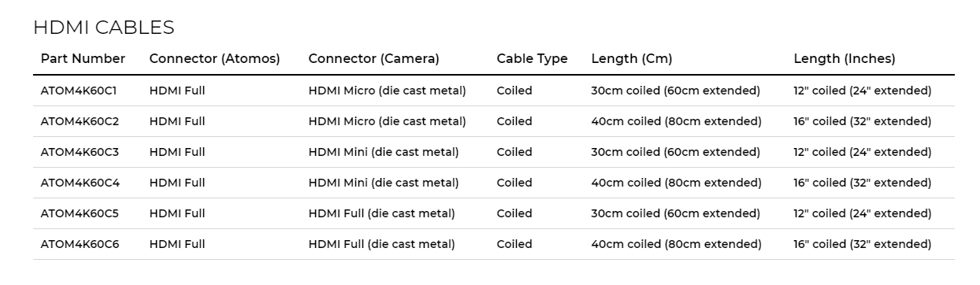Click HDMI Full (die cast metal) in ATOM4K60C6 row
The height and width of the screenshot is (285, 980).
(382, 244)
